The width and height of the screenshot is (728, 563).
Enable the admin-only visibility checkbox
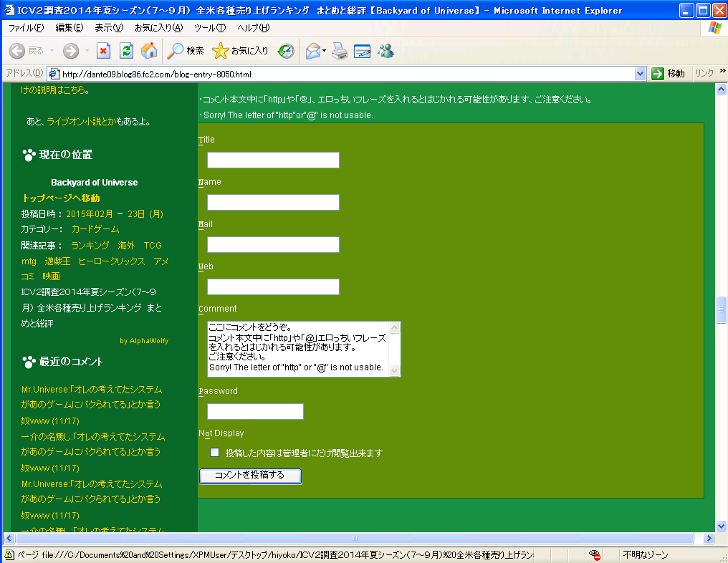coord(214,453)
